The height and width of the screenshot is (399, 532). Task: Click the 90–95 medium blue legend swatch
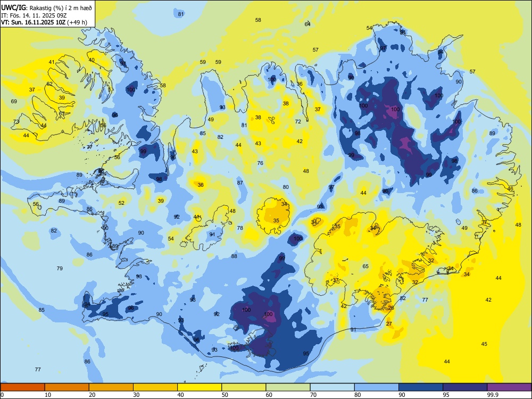421,387
